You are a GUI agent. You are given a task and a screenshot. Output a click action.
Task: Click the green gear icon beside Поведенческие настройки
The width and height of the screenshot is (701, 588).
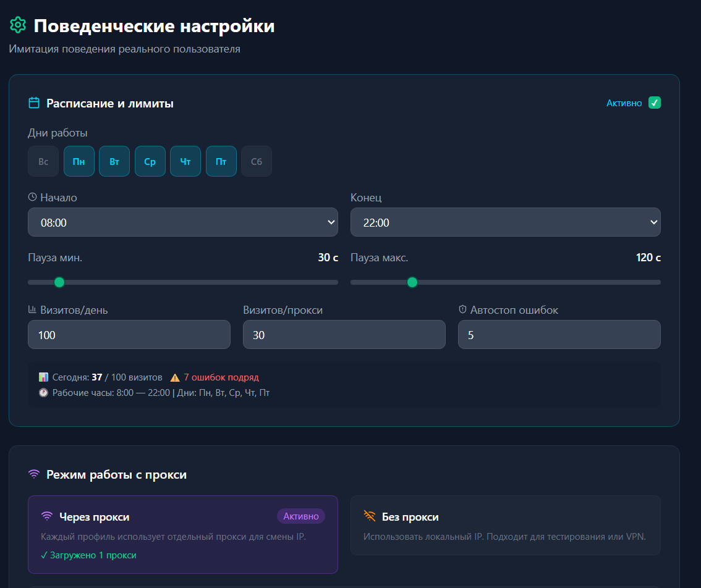coord(18,25)
